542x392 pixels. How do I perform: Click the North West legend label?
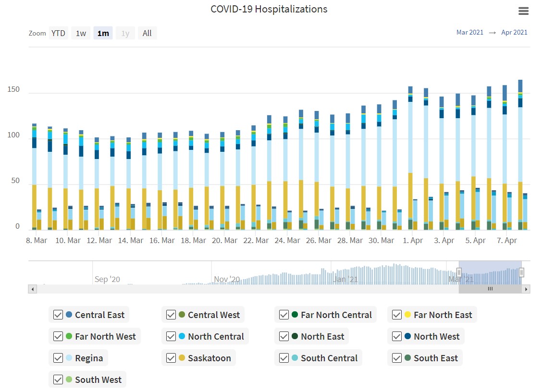(437, 336)
